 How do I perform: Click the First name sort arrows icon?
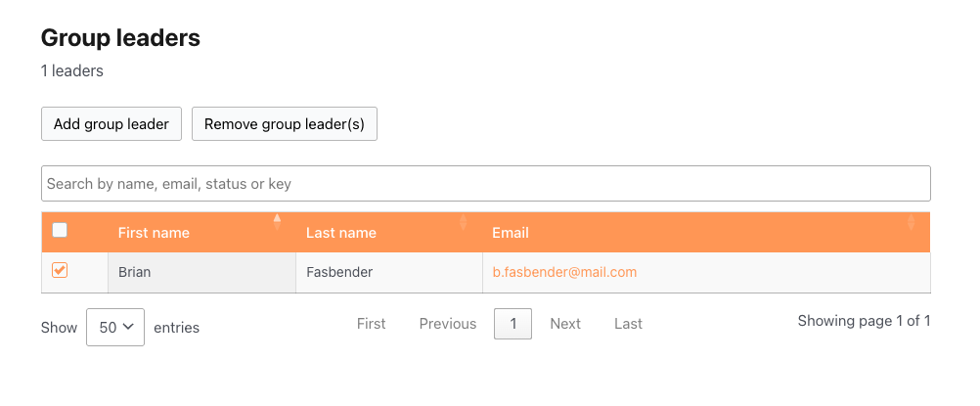pyautogui.click(x=277, y=222)
